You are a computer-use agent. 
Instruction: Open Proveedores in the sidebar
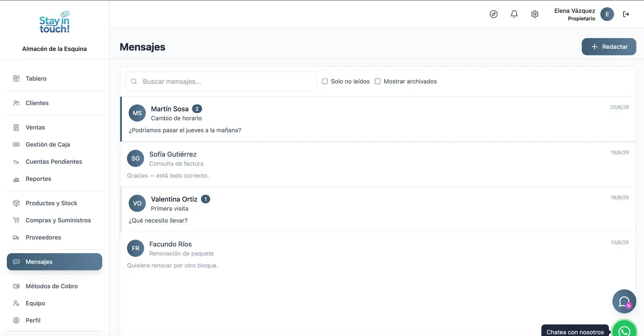click(x=54, y=237)
